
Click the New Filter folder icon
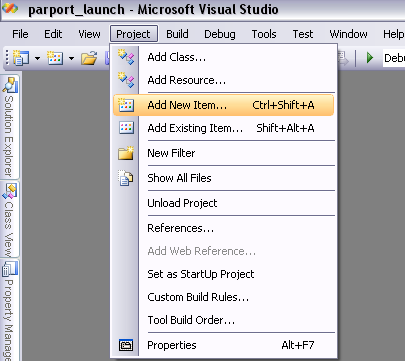[126, 153]
